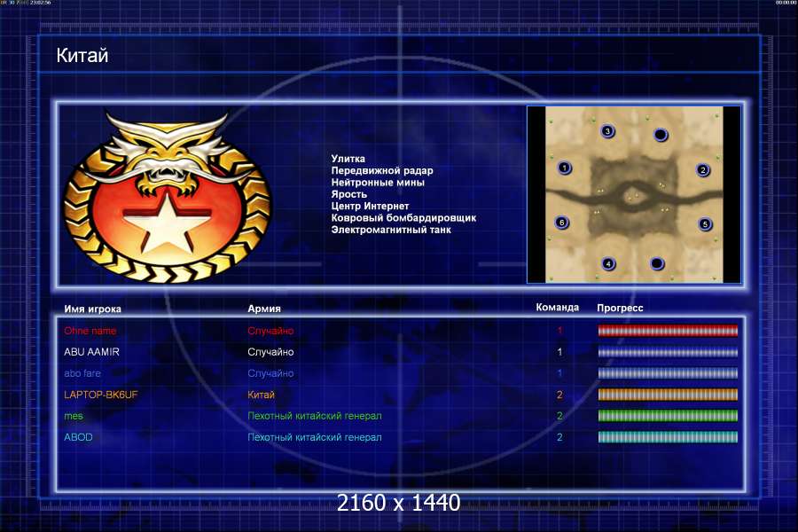
Task: Click the 'Китай' faction title
Action: [x=82, y=55]
